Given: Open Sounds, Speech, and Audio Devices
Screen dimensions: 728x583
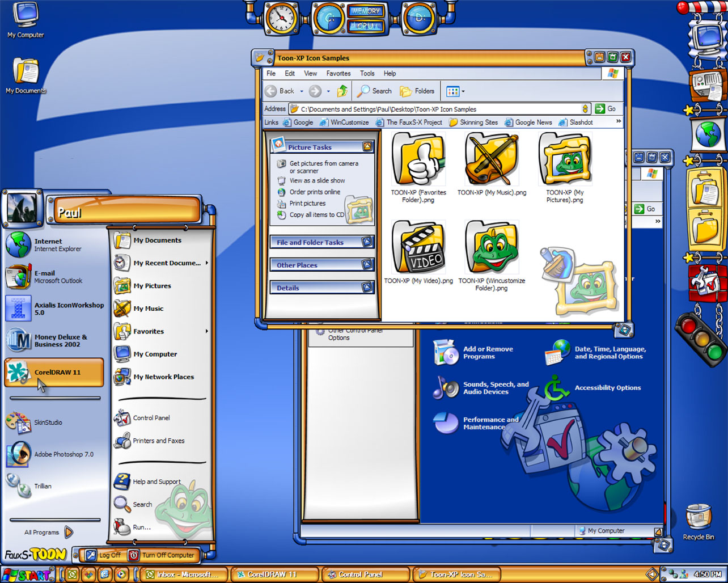Looking at the screenshot, I should [x=481, y=388].
